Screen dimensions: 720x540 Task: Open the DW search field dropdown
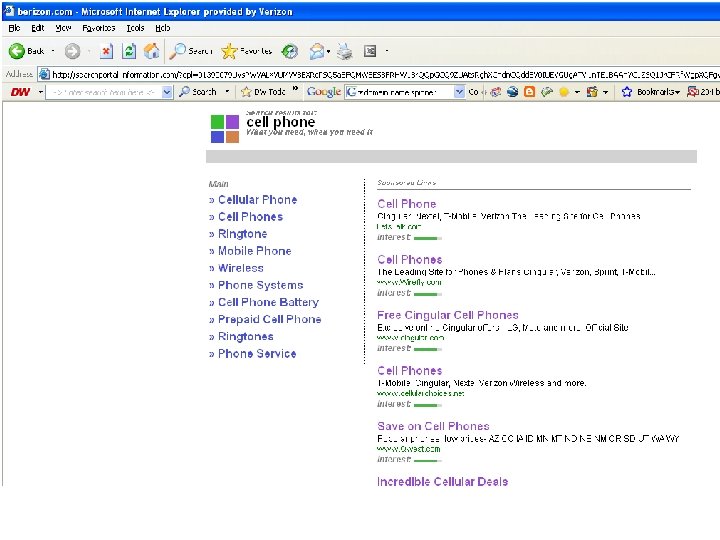coord(167,92)
